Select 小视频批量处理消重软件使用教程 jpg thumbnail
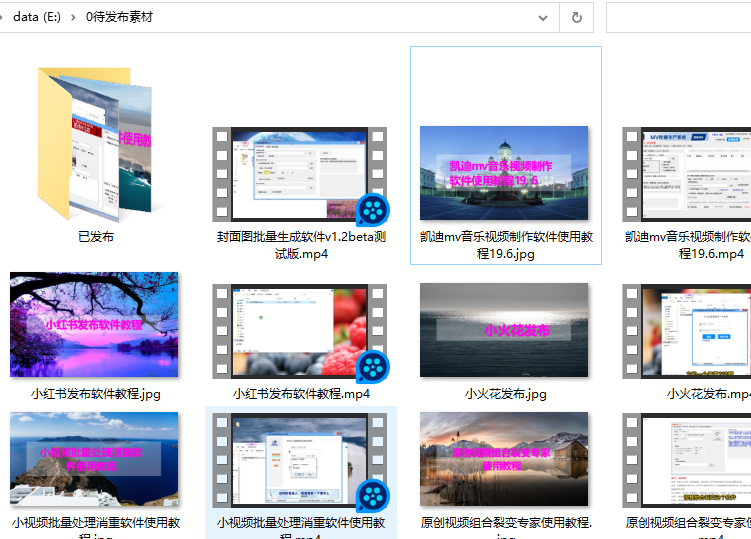The height and width of the screenshot is (539, 751). pyautogui.click(x=94, y=459)
